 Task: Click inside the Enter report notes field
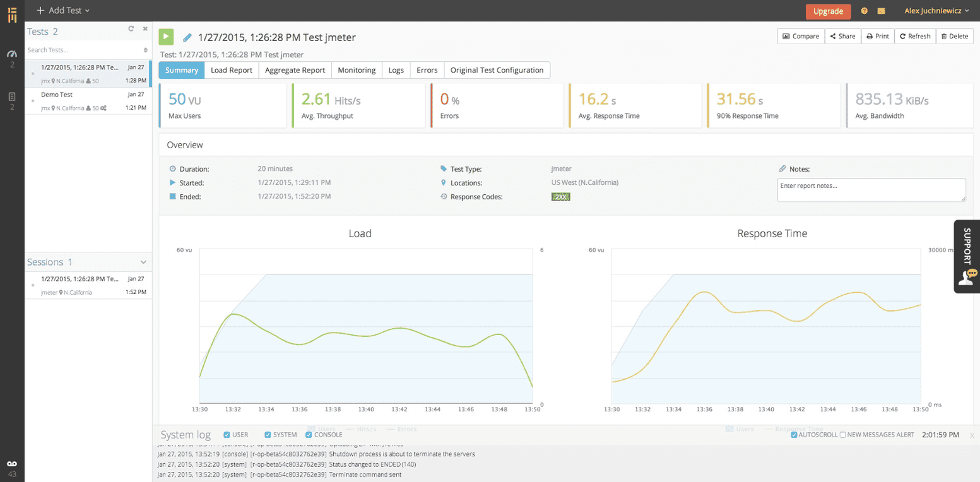[870, 190]
